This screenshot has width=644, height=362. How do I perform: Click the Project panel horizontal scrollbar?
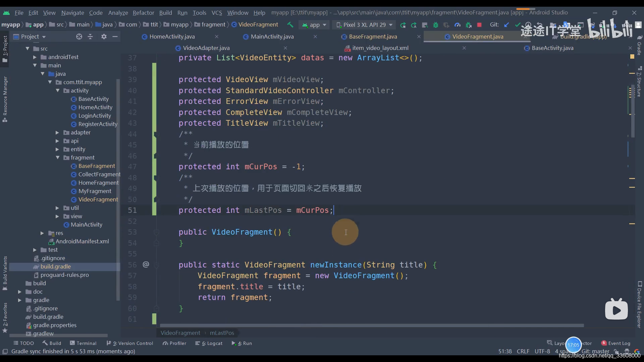click(59, 335)
